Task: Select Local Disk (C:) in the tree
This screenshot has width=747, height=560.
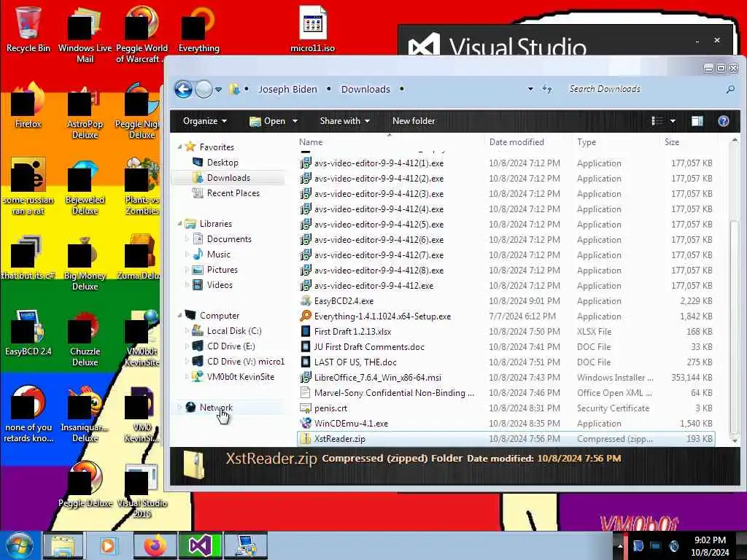Action: [x=234, y=330]
